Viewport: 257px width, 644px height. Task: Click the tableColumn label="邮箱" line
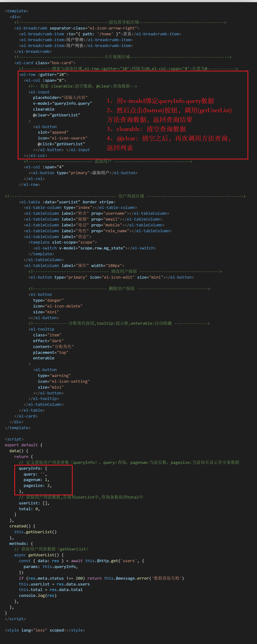pos(93,219)
